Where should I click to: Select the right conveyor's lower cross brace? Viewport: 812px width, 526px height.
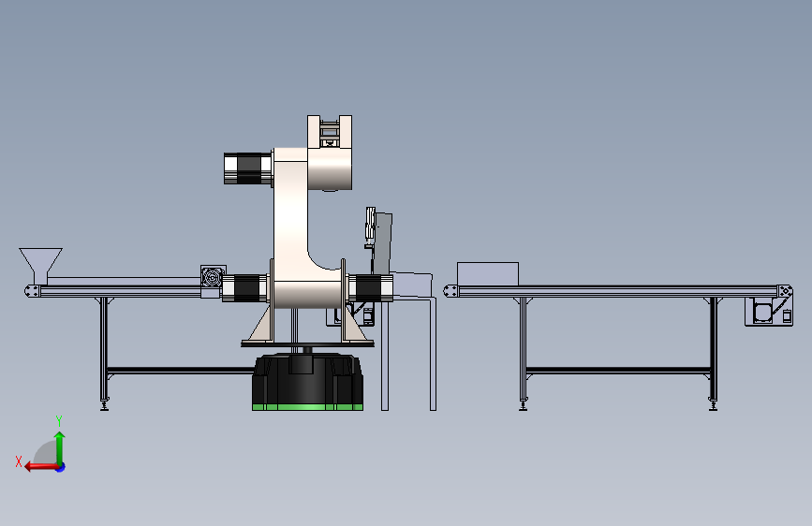[x=618, y=371]
